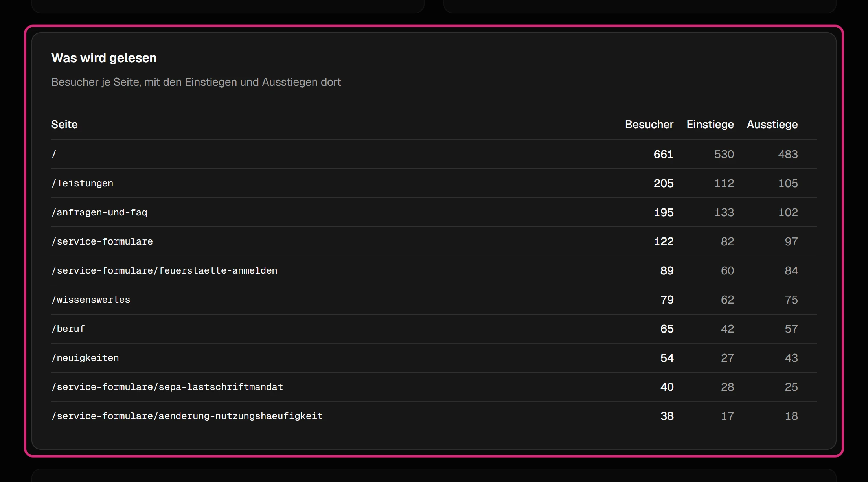Screen dimensions: 868x482
Task: Click exits value 43
Action: 791,358
